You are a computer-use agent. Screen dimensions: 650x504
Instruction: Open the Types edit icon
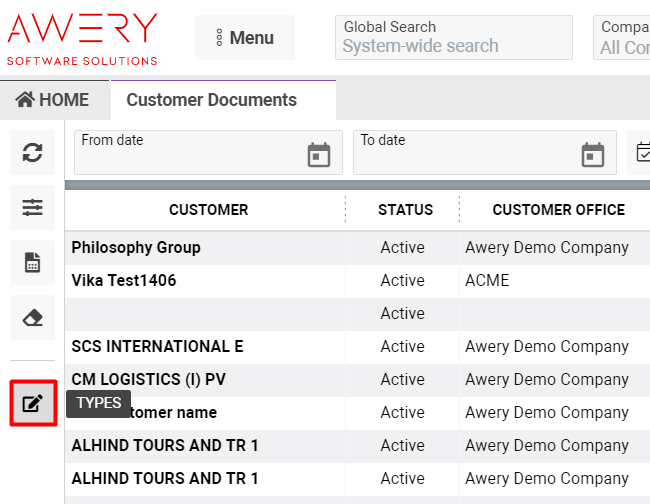33,403
